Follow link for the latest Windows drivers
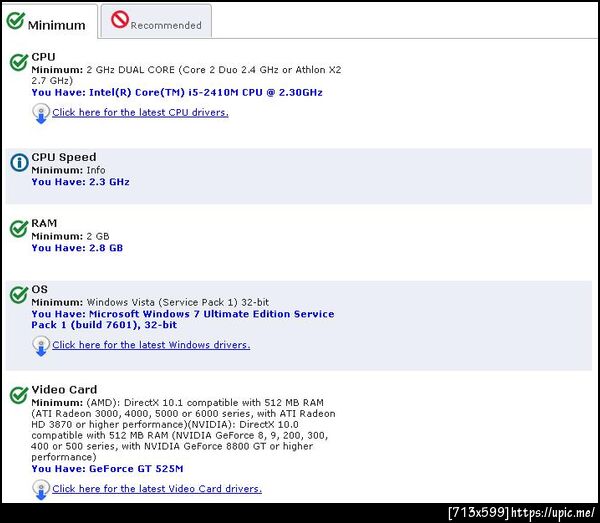The image size is (600, 523). click(151, 345)
